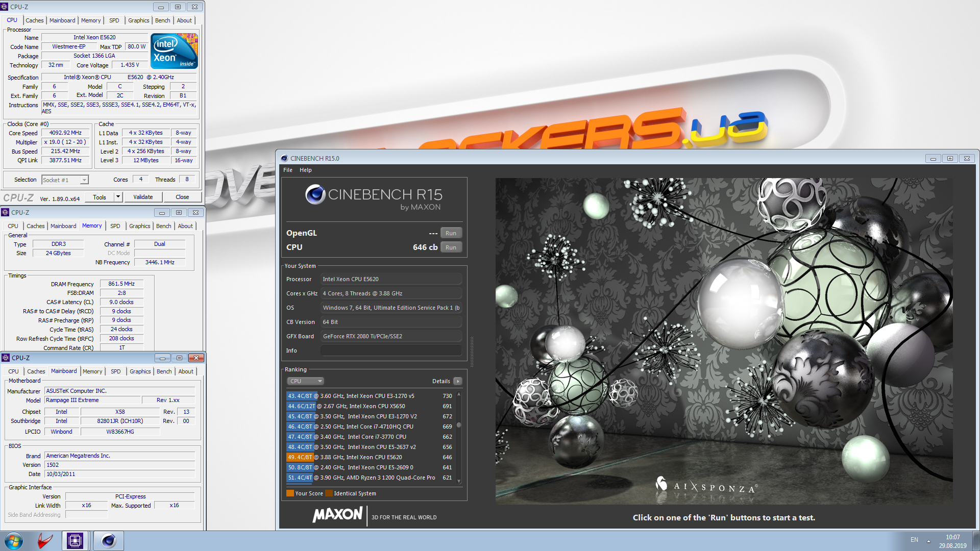Click the Validate button in CPU-Z
The height and width of the screenshot is (551, 980).
143,197
